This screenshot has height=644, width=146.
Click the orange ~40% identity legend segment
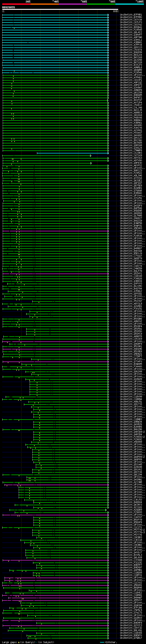pyautogui.click(x=45, y=4)
